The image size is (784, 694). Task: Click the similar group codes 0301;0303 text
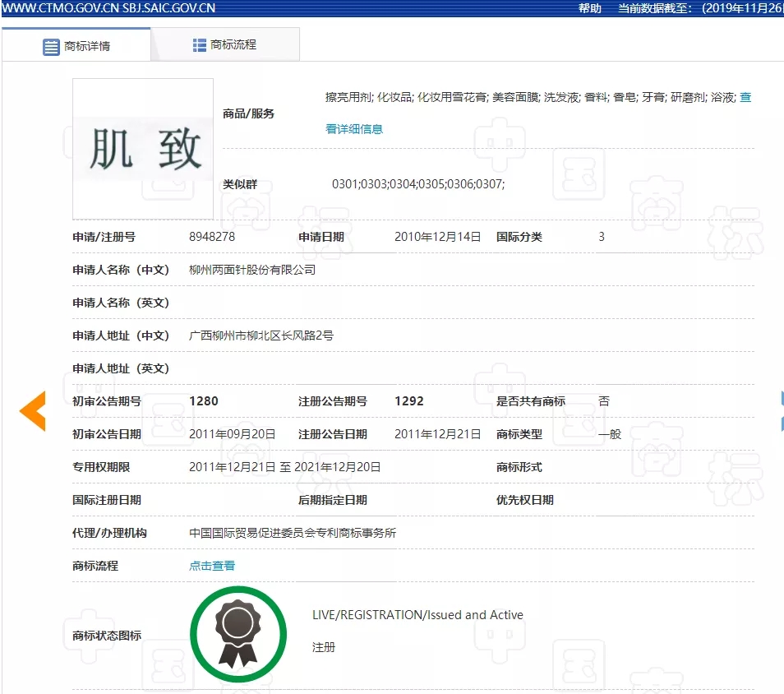coord(417,184)
